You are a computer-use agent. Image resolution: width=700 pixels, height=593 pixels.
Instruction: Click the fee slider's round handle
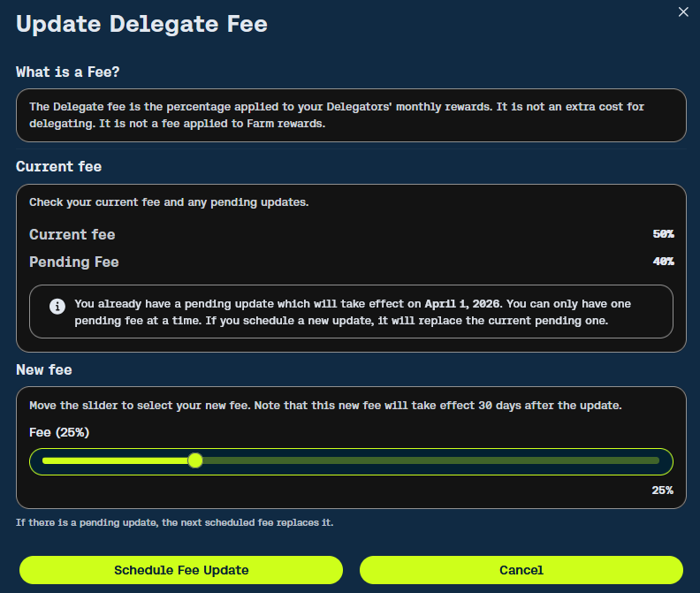coord(195,460)
